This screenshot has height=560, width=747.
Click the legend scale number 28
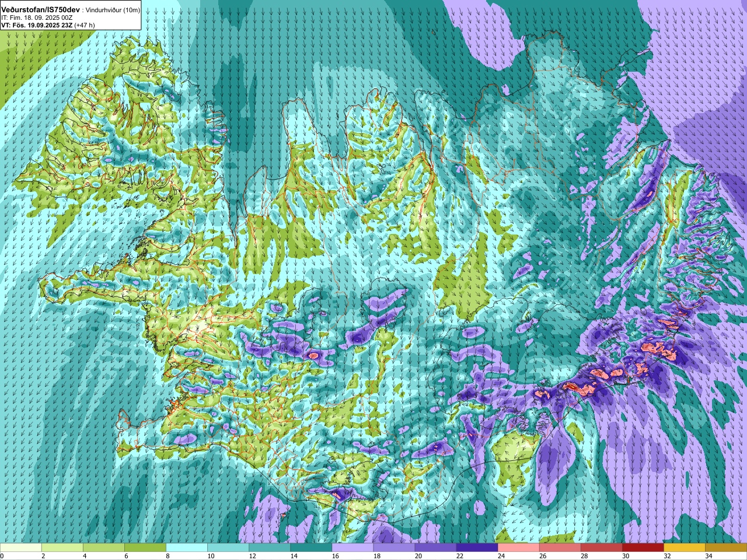coord(584,556)
